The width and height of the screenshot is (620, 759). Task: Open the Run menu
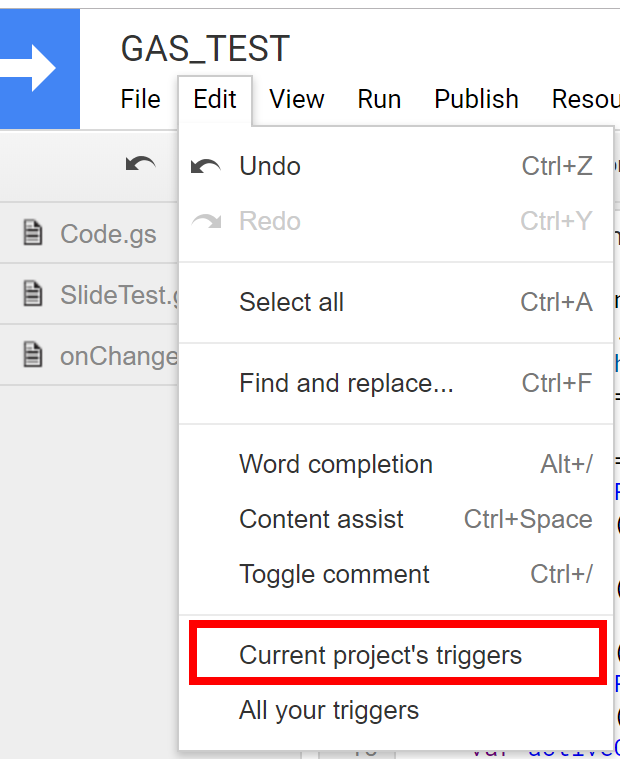click(379, 100)
